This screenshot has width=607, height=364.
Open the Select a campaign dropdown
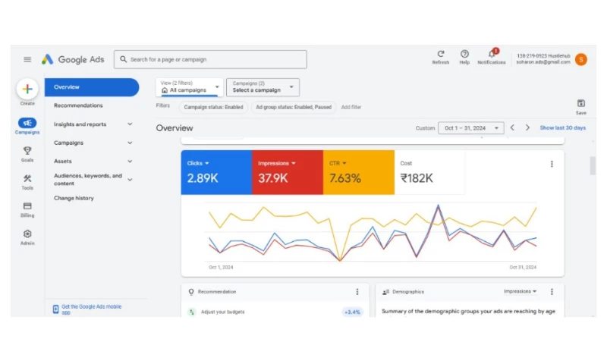(x=263, y=87)
